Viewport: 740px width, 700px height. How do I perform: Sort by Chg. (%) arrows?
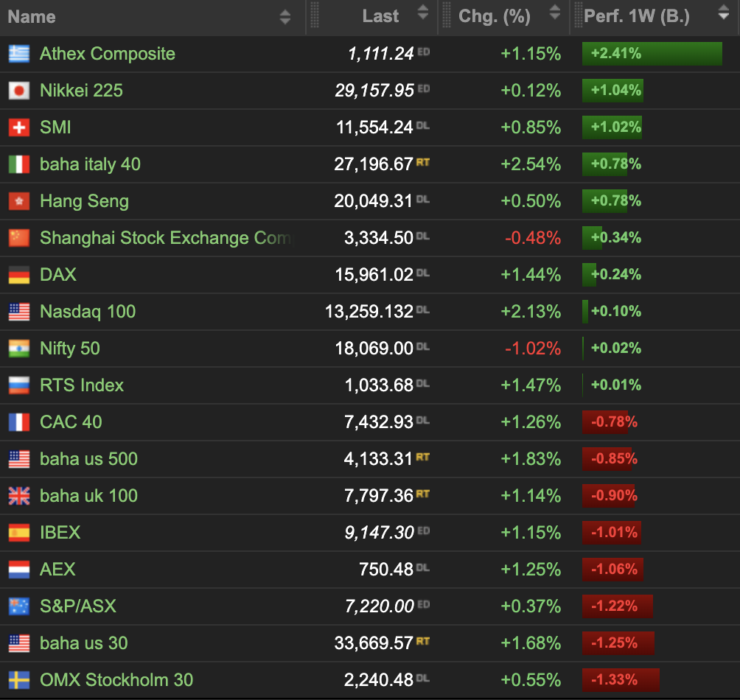click(555, 13)
